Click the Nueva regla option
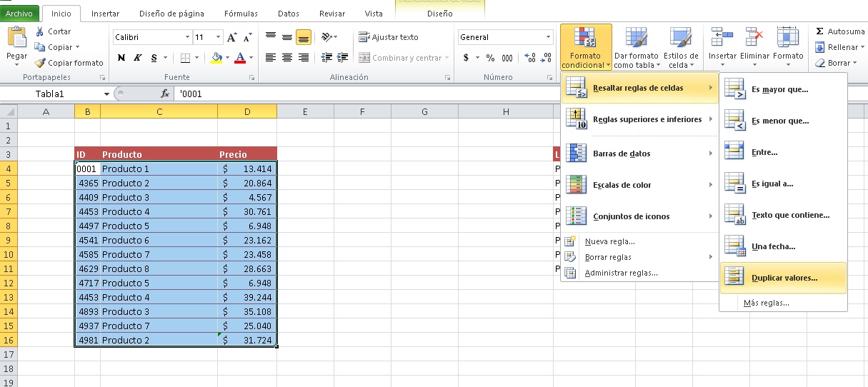The width and height of the screenshot is (868, 387). 609,241
